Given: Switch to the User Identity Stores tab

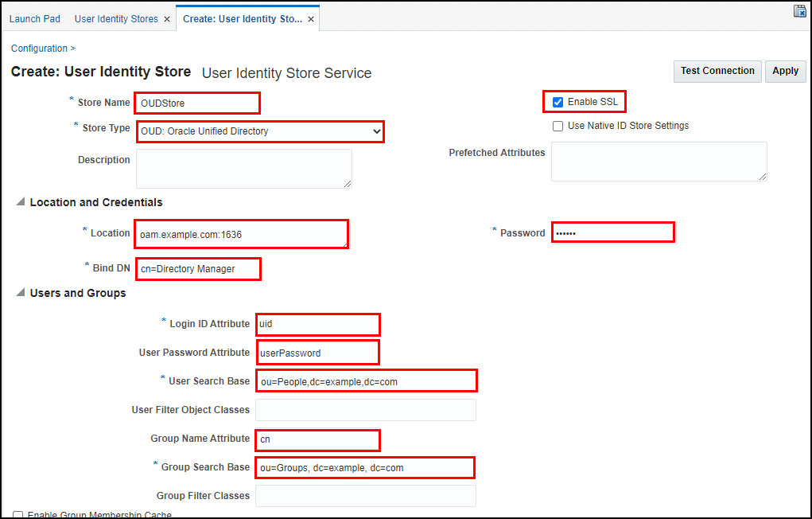Looking at the screenshot, I should tap(115, 18).
